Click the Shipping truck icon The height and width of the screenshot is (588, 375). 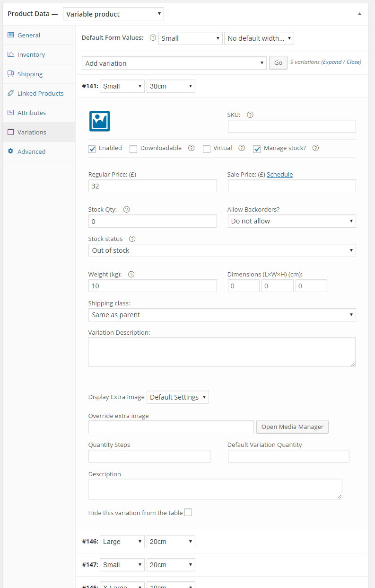tap(11, 74)
